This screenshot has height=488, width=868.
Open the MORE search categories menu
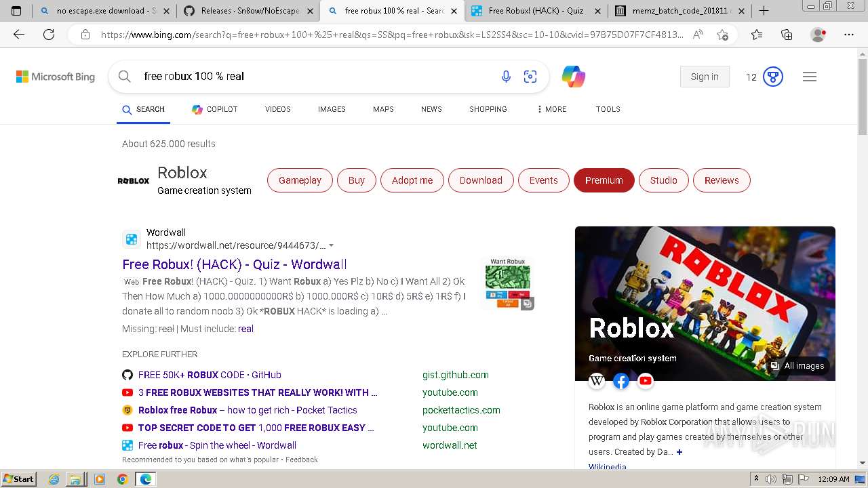[551, 109]
